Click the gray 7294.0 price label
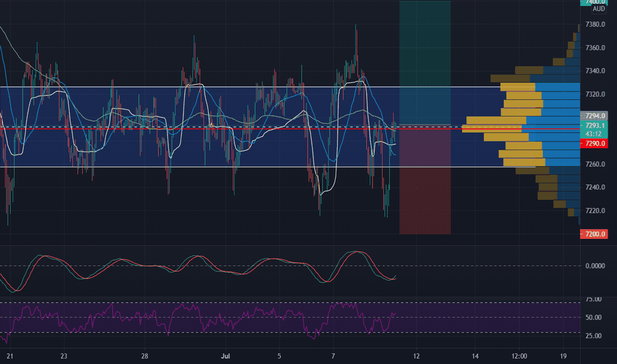Image resolution: width=617 pixels, height=364 pixels. tap(594, 116)
